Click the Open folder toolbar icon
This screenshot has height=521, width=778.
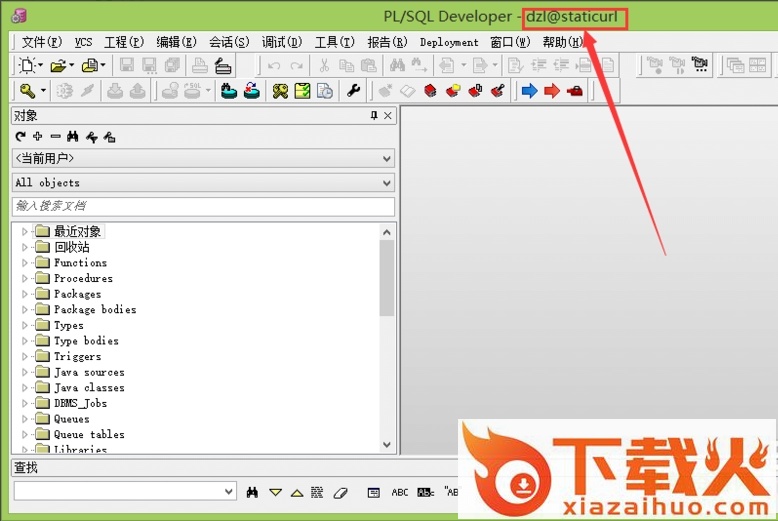pyautogui.click(x=58, y=66)
